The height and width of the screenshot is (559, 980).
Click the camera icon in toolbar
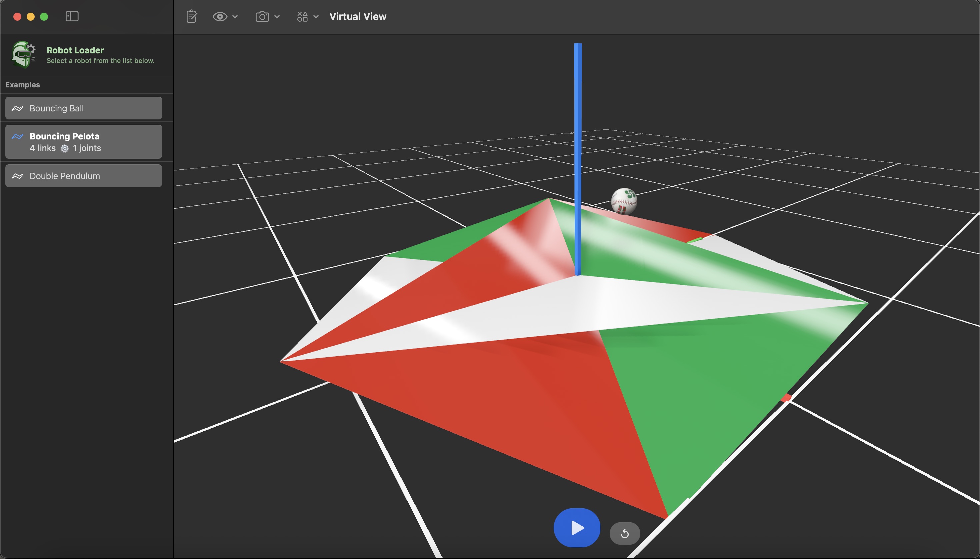pyautogui.click(x=262, y=16)
